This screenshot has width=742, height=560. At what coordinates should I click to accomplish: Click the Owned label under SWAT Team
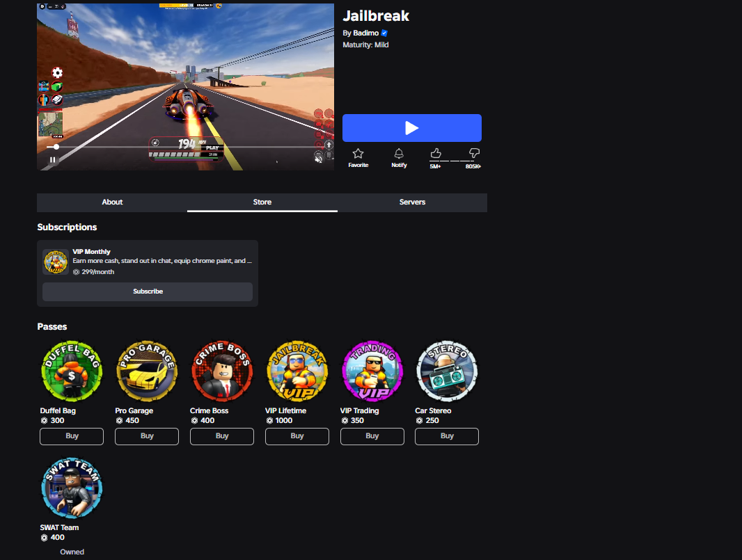pos(72,552)
